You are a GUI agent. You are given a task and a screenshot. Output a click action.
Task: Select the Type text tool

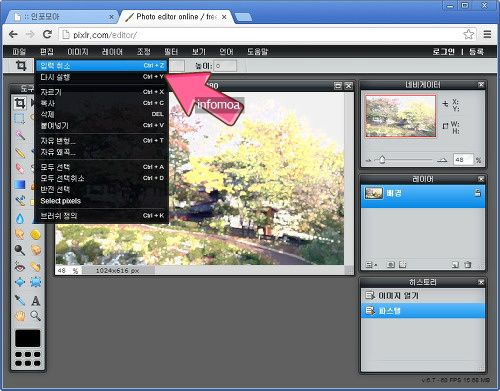point(36,301)
